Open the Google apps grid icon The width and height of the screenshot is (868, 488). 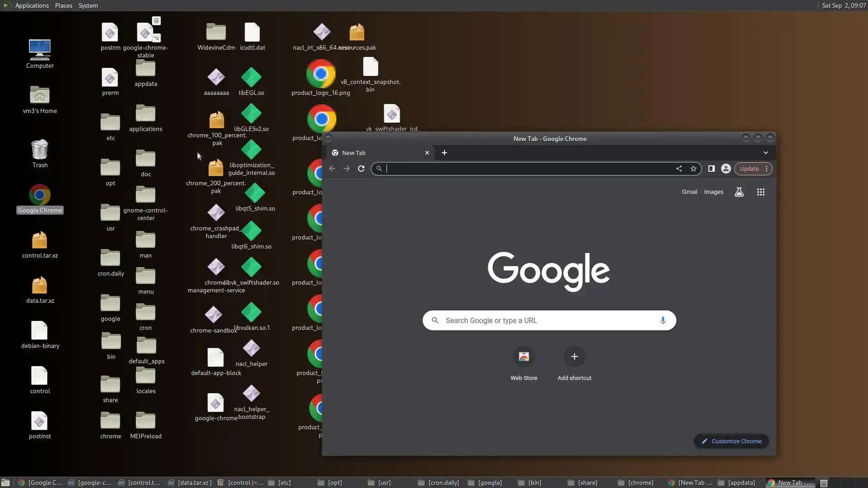(760, 192)
